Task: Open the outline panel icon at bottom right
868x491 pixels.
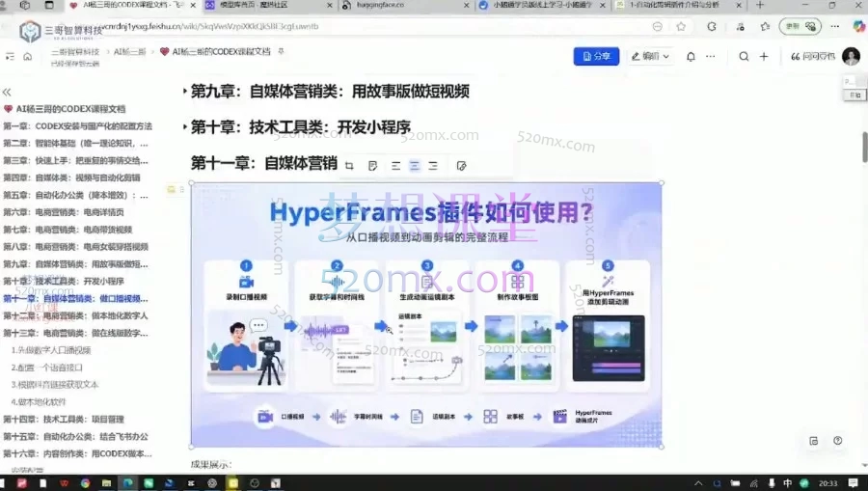Action: (x=814, y=441)
